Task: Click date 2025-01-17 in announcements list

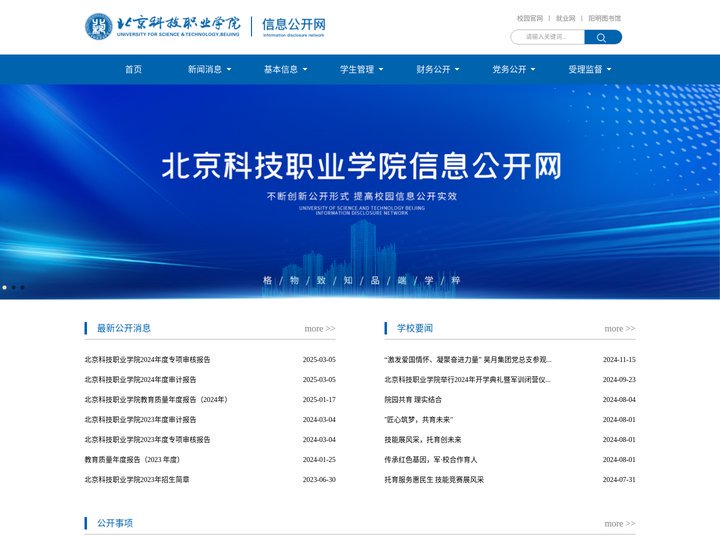Action: [319, 400]
